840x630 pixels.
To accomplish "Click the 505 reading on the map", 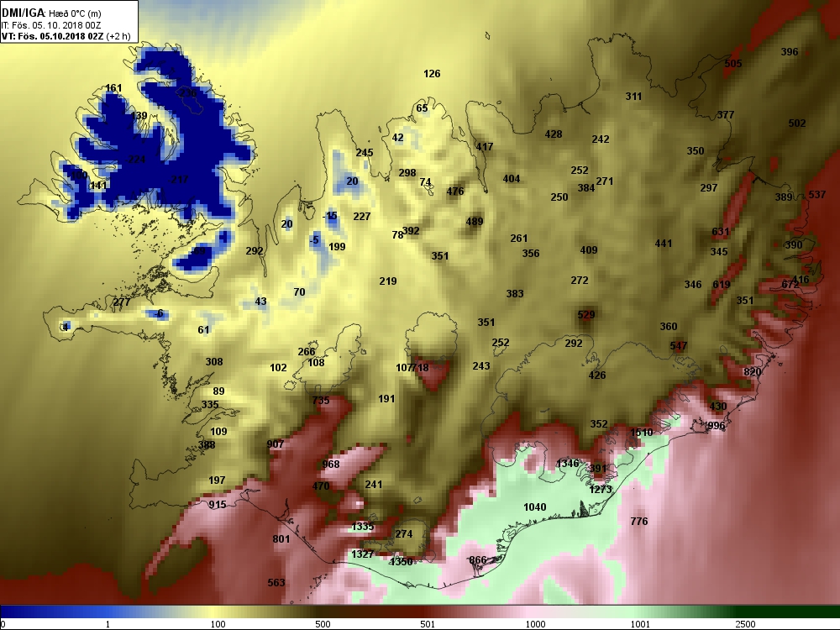I will point(732,64).
